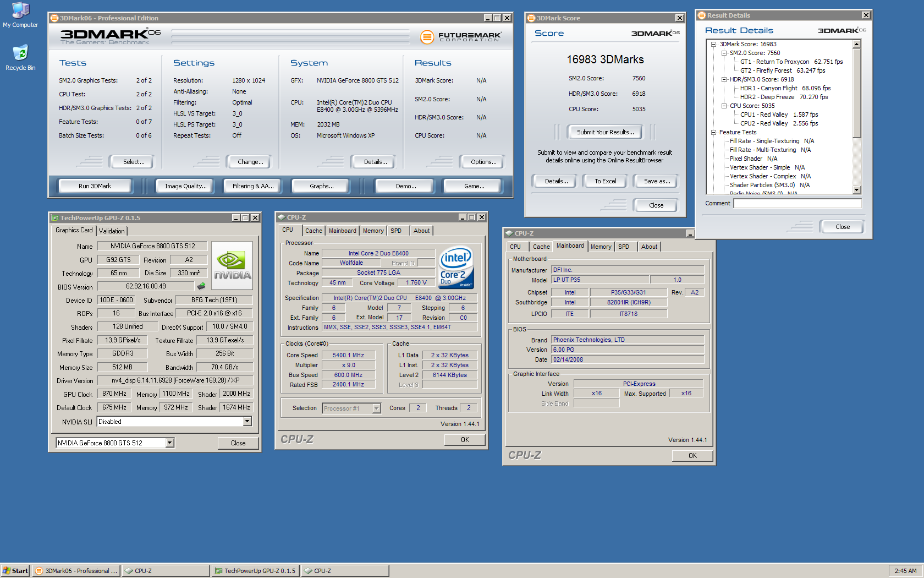
Task: Open the SPD tab in CPU-Z CPU window
Action: coord(396,231)
